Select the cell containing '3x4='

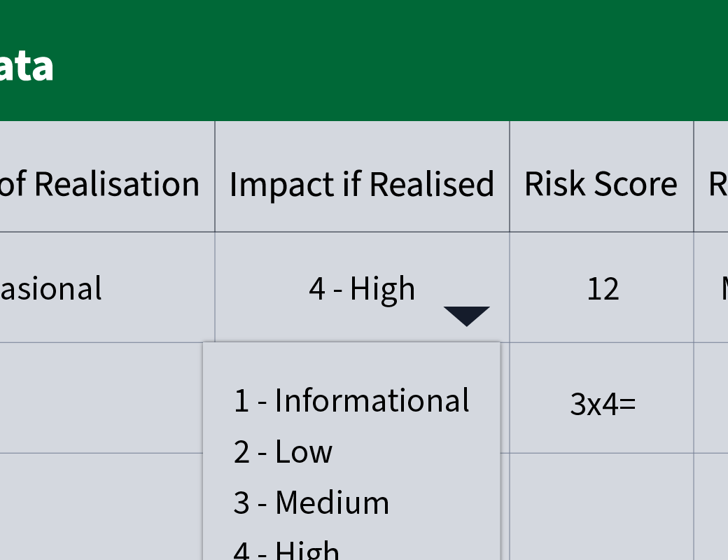(602, 404)
